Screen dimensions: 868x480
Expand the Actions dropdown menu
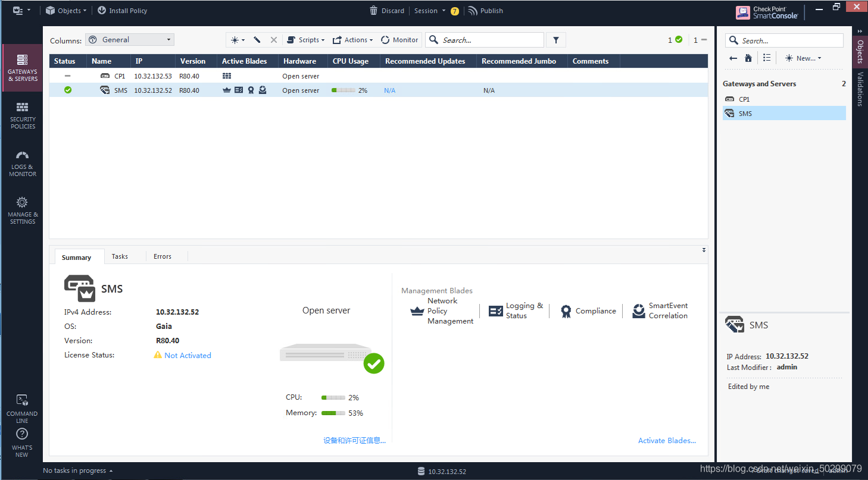pyautogui.click(x=352, y=40)
